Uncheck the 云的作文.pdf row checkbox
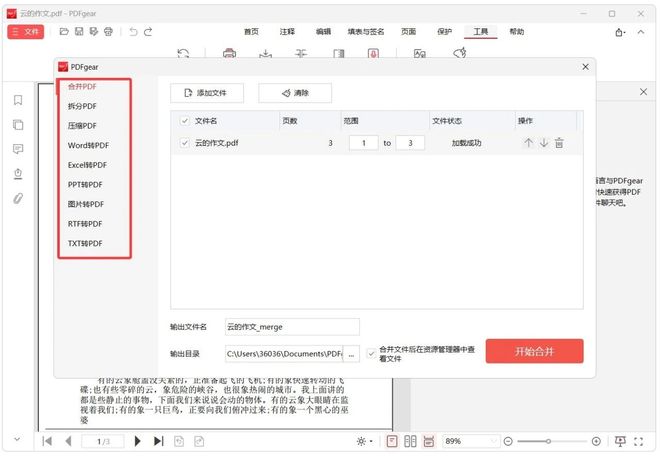 184,143
